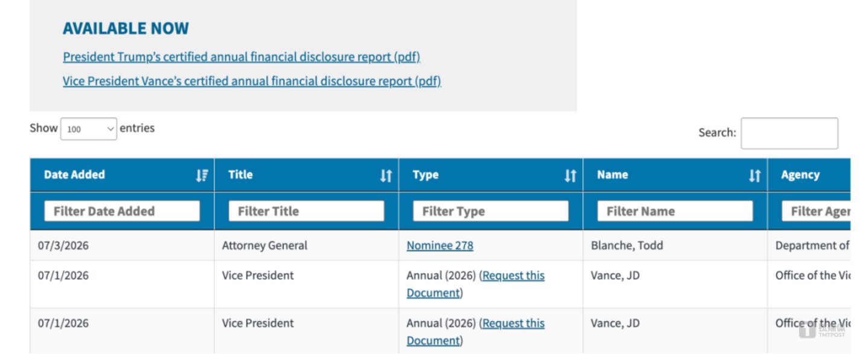Click the Filter Title field
The width and height of the screenshot is (868, 354).
point(306,211)
